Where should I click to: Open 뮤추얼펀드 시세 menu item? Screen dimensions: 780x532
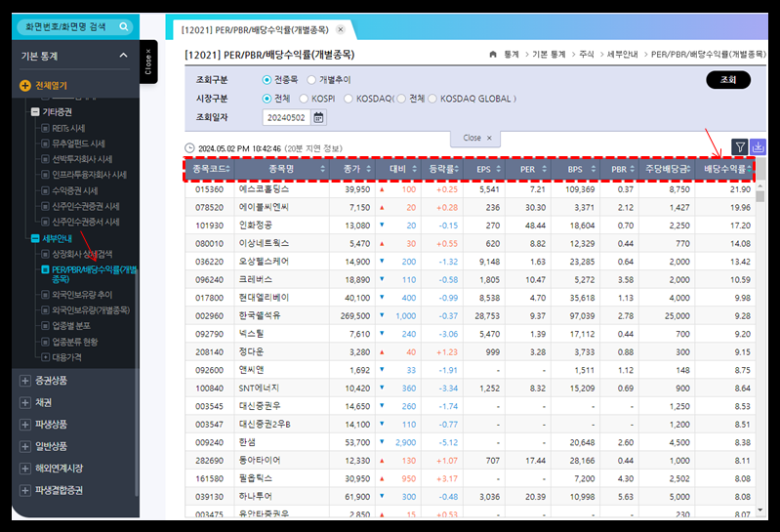tap(78, 143)
